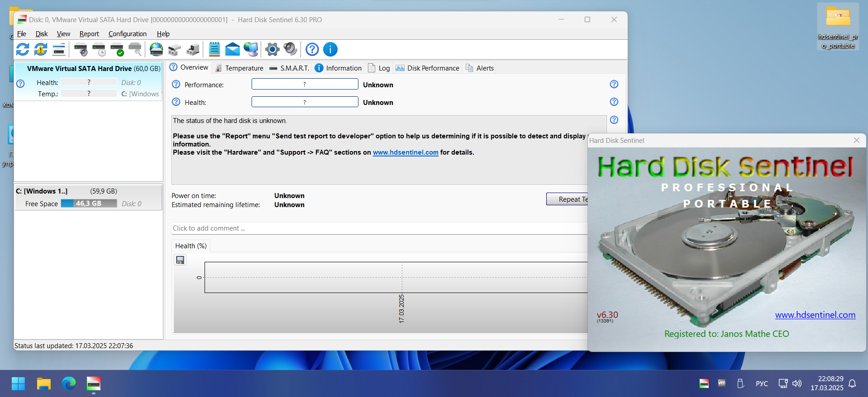This screenshot has height=397, width=868.
Task: Click the blue envelope toolbar icon
Action: pos(232,49)
